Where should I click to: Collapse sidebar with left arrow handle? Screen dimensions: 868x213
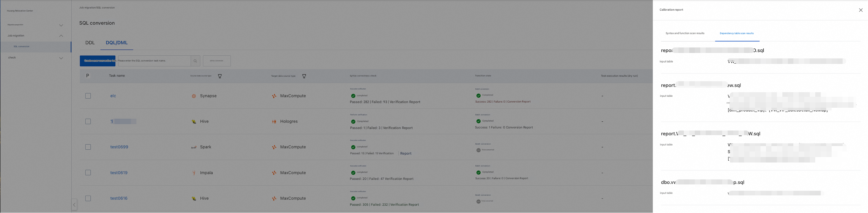74,205
